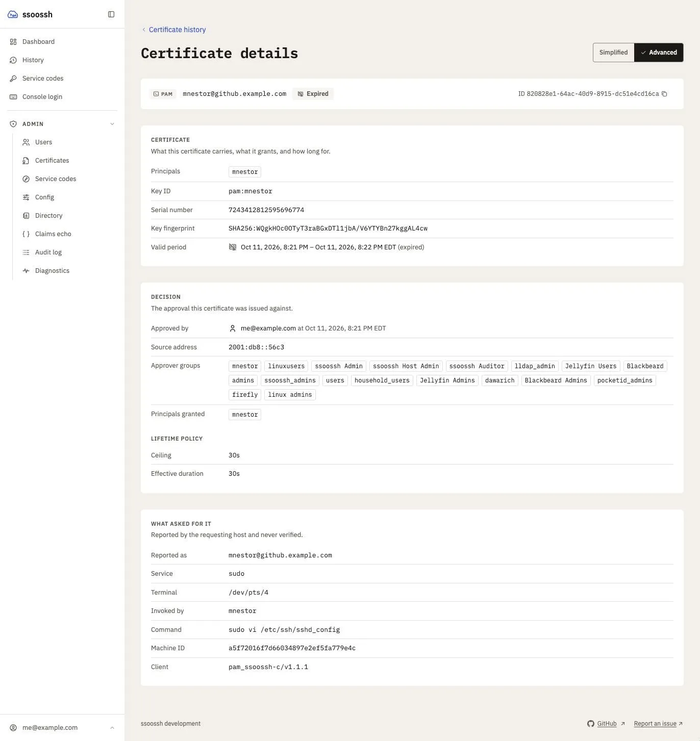This screenshot has width=700, height=741.
Task: Click the admin Service codes compass icon
Action: [x=26, y=179]
